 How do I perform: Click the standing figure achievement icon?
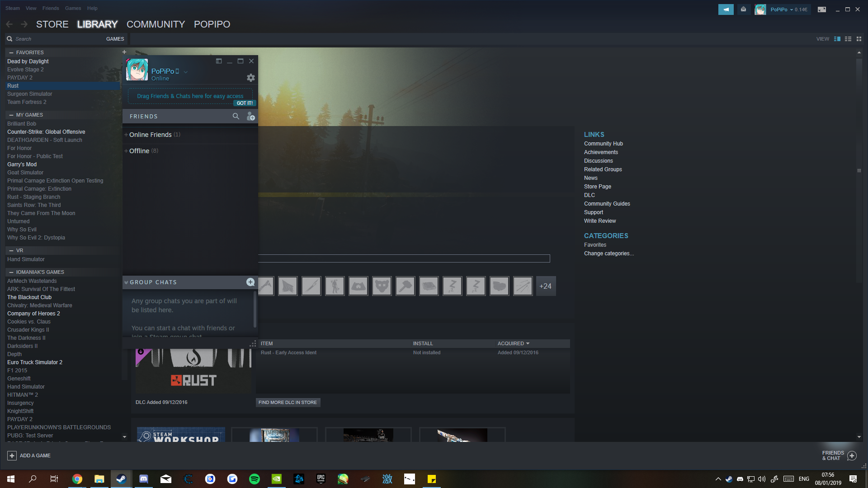coord(335,286)
